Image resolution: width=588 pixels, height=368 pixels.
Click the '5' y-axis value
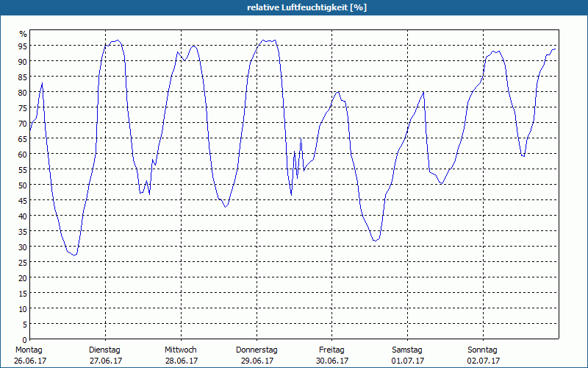[x=25, y=324]
